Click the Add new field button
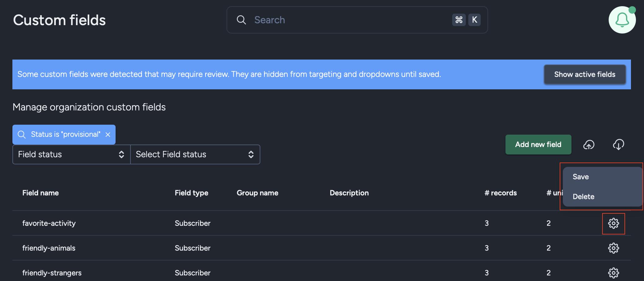 538,145
